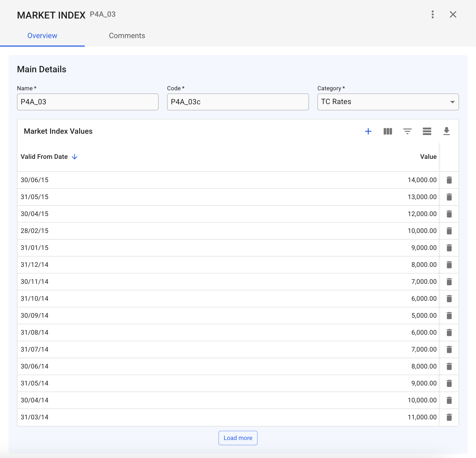476x458 pixels.
Task: Change the row density setting
Action: 427,131
